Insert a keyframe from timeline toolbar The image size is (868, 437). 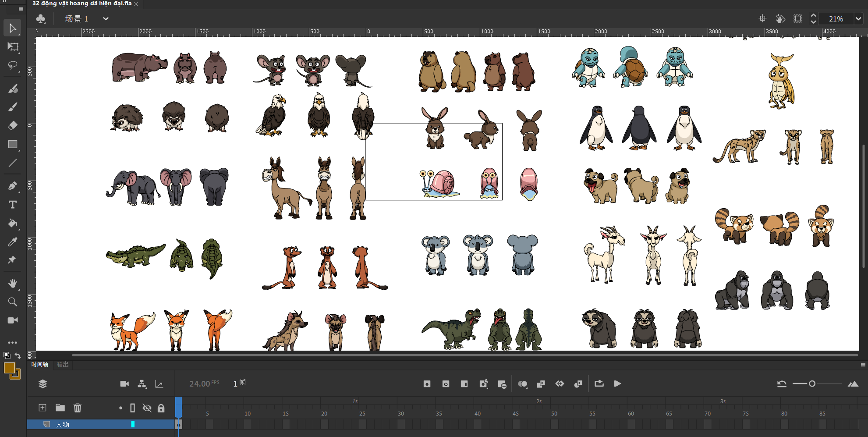click(427, 384)
